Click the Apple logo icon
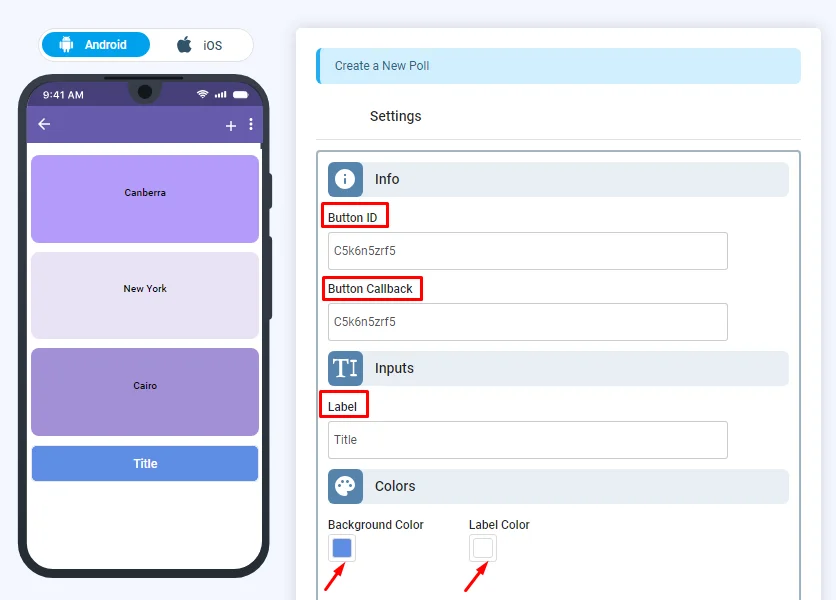The image size is (836, 600). click(x=184, y=45)
